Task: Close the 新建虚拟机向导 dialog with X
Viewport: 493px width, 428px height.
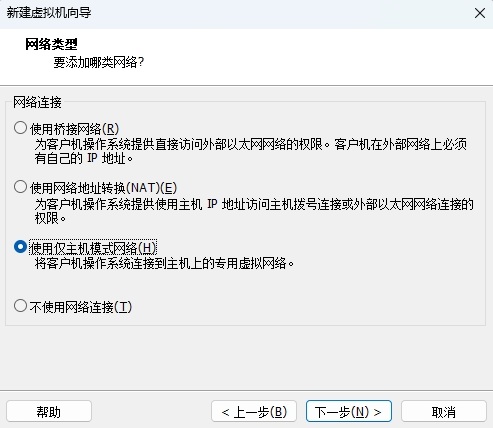Action: (x=480, y=13)
